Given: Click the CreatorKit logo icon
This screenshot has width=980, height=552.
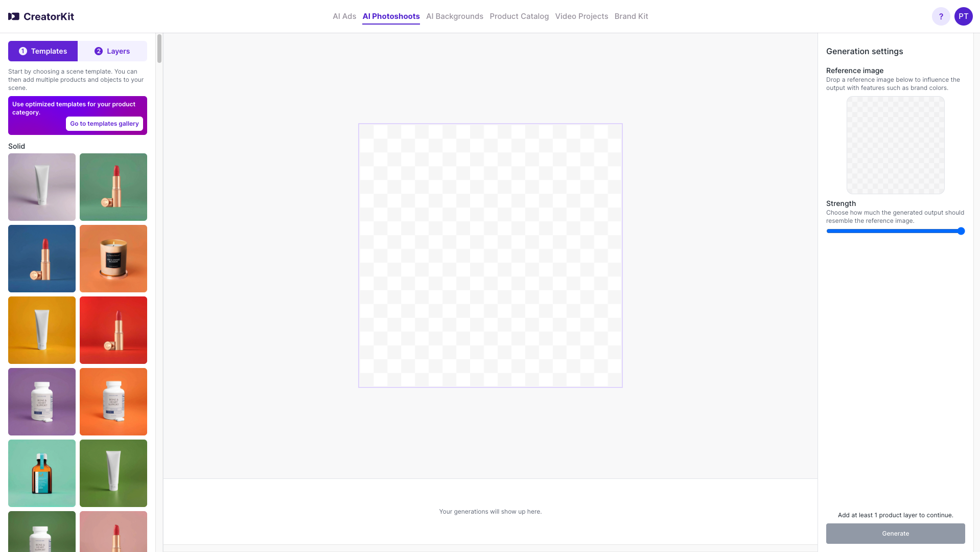Looking at the screenshot, I should (x=14, y=16).
